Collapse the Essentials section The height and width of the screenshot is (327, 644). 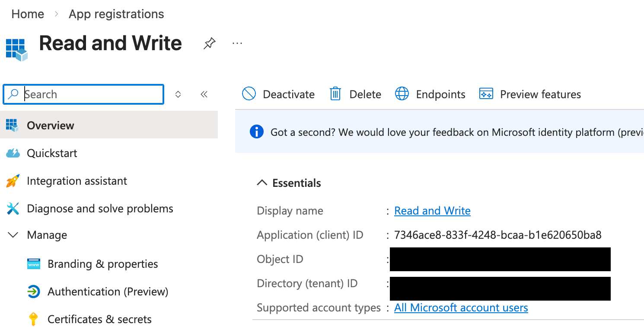(x=261, y=183)
